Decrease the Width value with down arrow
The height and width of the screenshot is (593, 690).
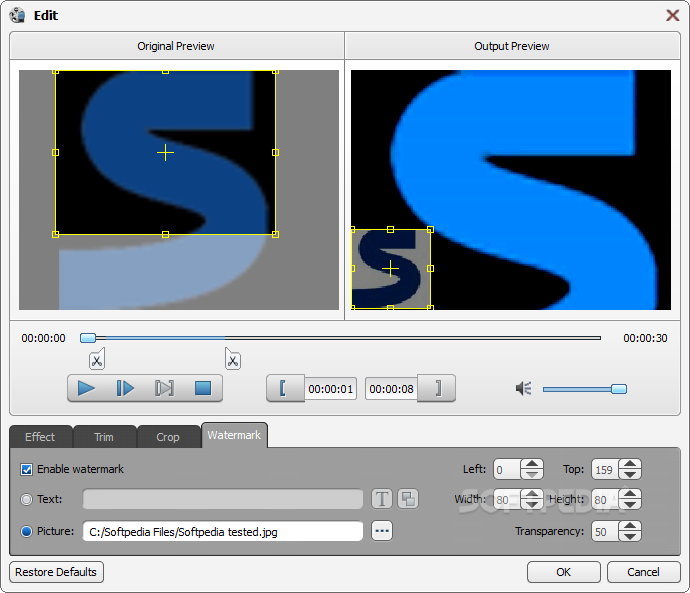coord(532,504)
